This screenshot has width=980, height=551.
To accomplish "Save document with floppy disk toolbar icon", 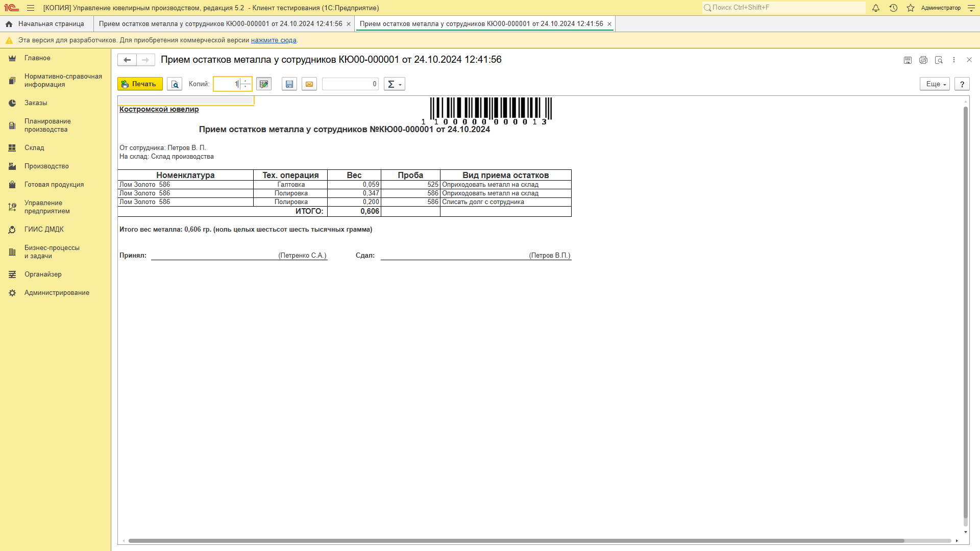I will [289, 84].
